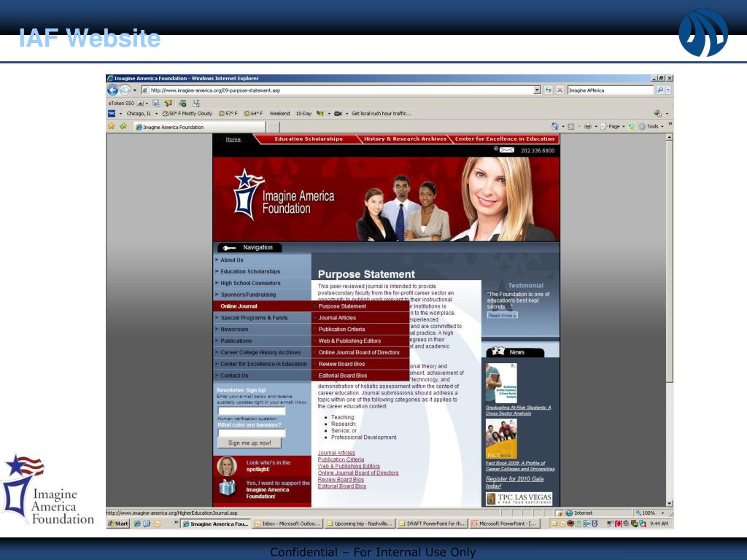
Task: Click the Fact Book cover thumbnail
Action: click(501, 439)
